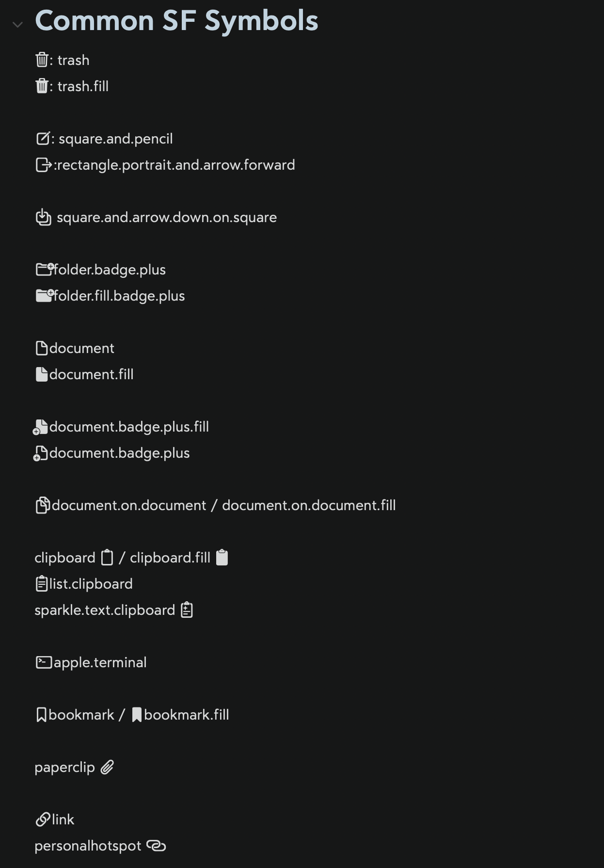This screenshot has height=868, width=604.
Task: Click the rectangle portrait arrow forward icon
Action: (x=43, y=165)
